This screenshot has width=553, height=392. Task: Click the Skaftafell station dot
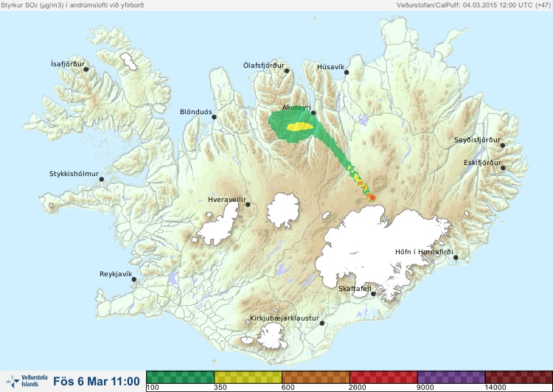point(373,294)
